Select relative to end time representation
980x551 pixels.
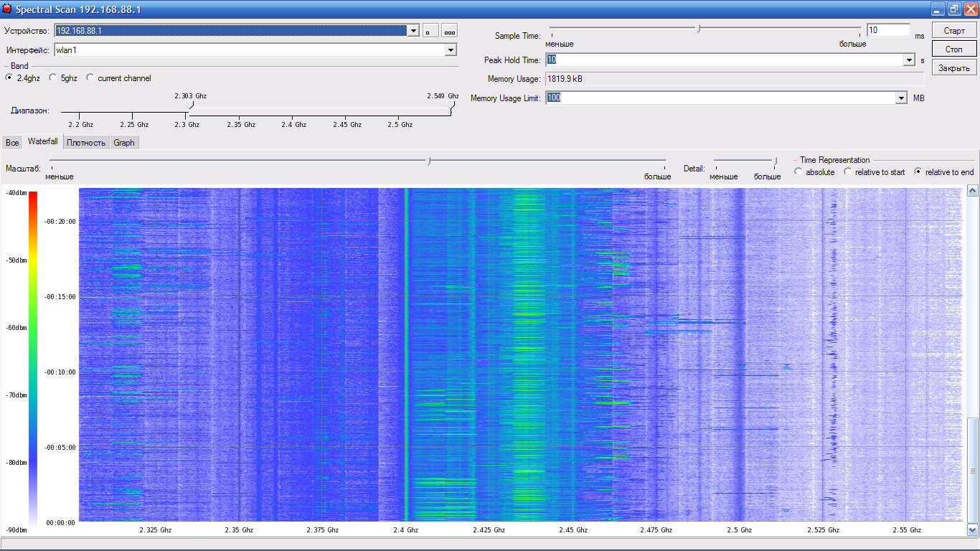918,171
